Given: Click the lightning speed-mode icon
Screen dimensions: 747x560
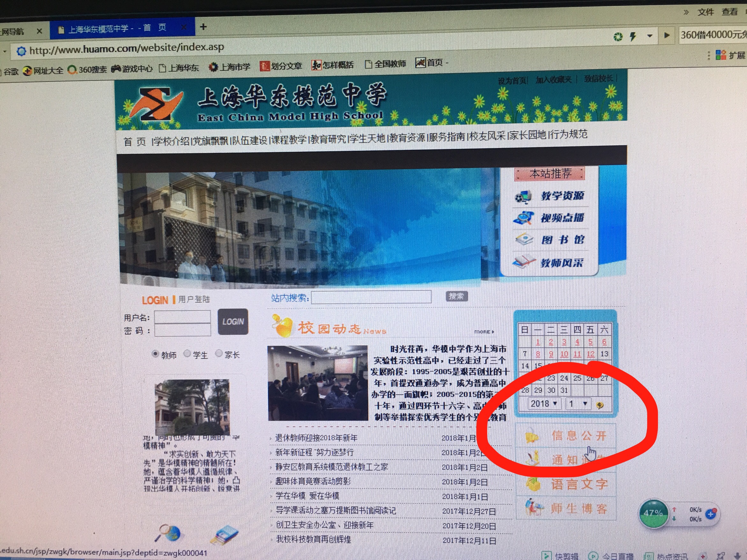Looking at the screenshot, I should (x=633, y=36).
